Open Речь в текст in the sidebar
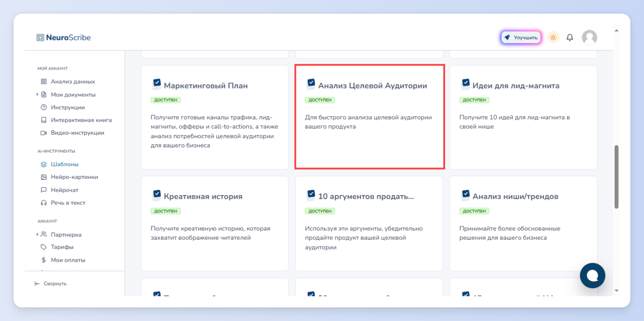 (x=68, y=203)
